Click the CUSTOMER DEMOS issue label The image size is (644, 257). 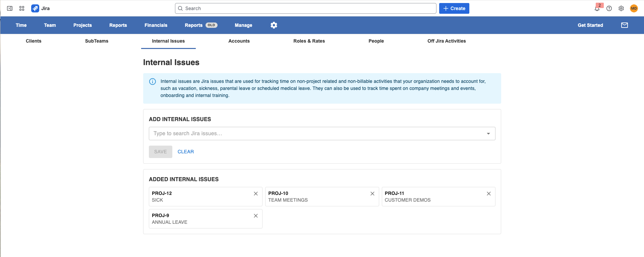(x=408, y=200)
